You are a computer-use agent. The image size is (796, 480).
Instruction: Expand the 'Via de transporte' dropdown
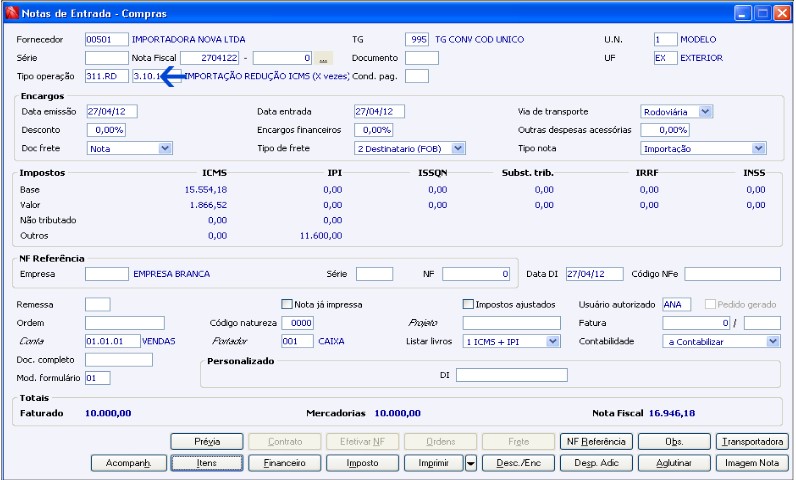coord(706,111)
